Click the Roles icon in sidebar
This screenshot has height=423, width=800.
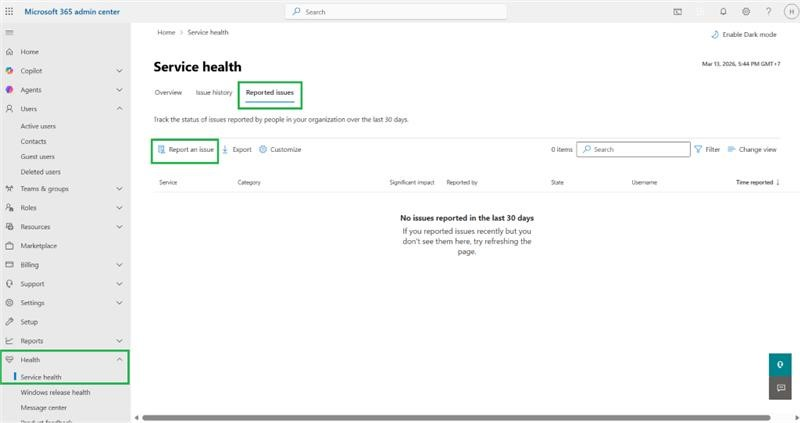point(9,208)
